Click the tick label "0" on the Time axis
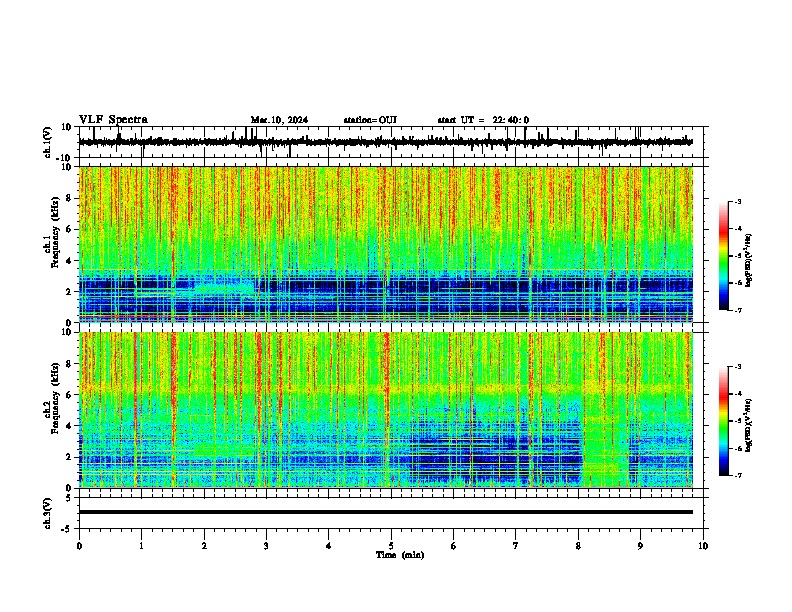Viewport: 792px width, 612px height. click(x=79, y=546)
